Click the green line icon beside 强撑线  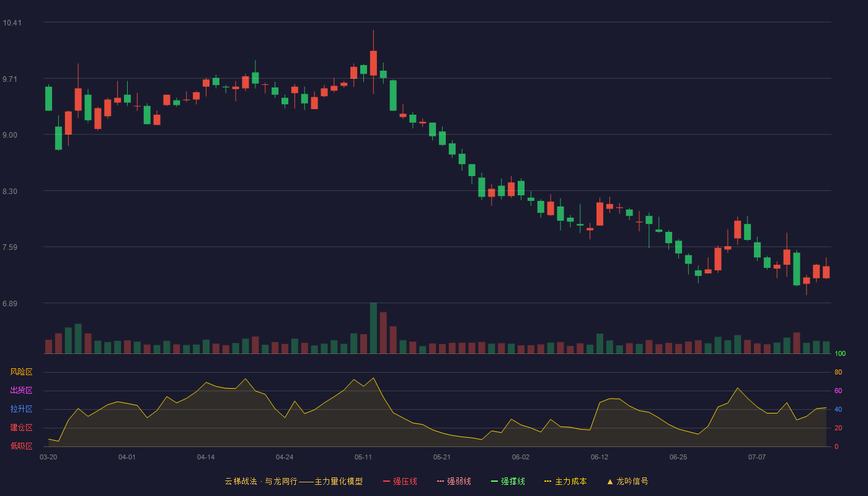494,481
